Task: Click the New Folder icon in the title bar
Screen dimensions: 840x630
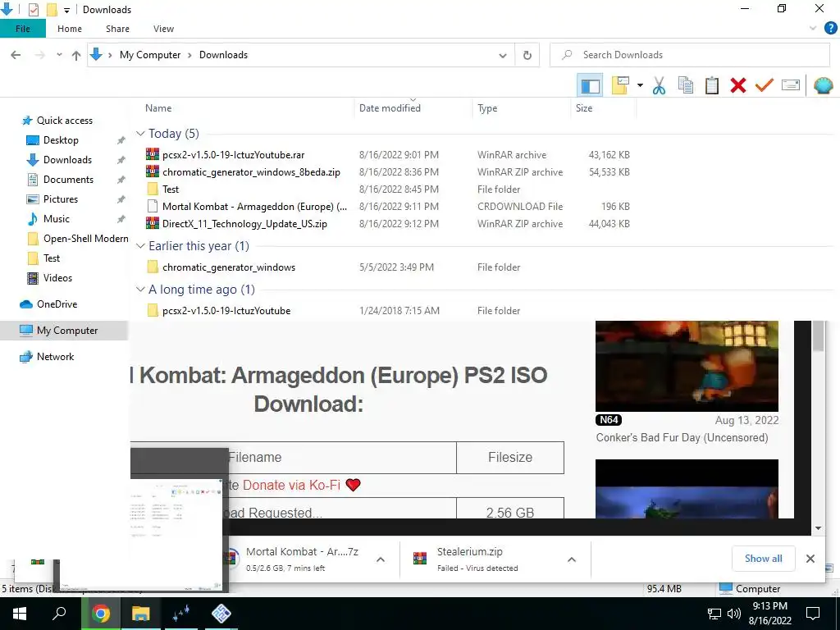Action: (x=52, y=10)
